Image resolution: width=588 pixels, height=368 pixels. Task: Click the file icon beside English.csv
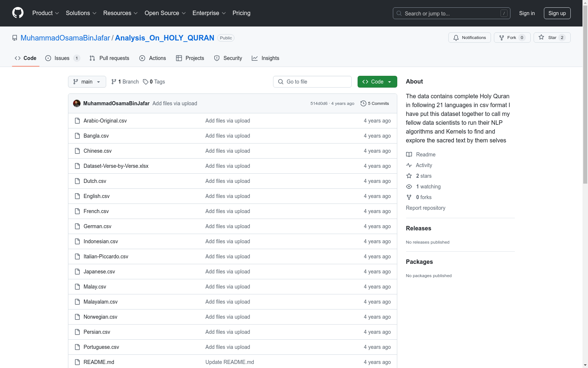(77, 196)
